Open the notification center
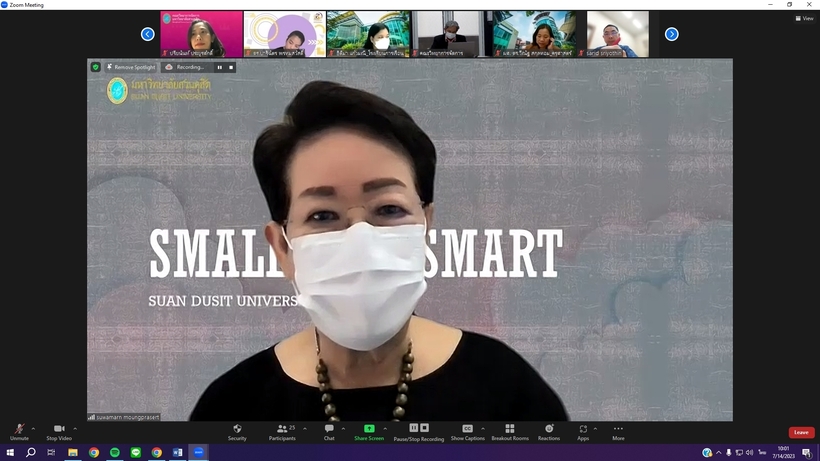Viewport: 820px width, 461px height. (x=807, y=453)
